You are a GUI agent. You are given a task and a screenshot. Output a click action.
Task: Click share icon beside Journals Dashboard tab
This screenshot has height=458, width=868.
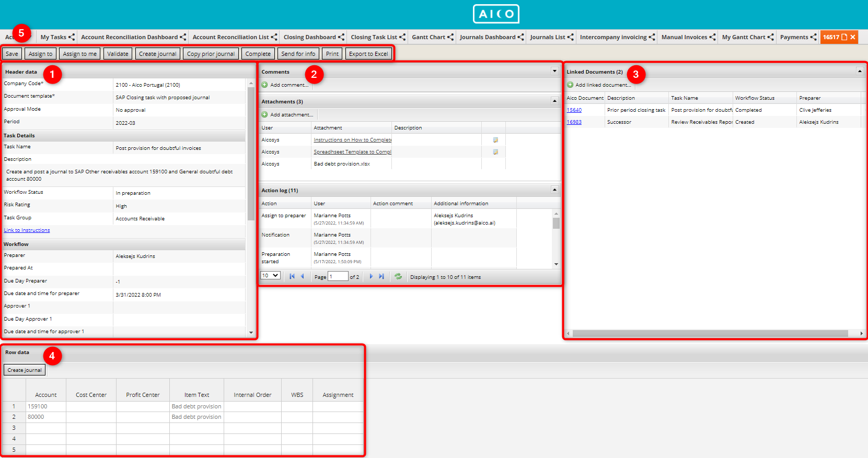pyautogui.click(x=520, y=37)
